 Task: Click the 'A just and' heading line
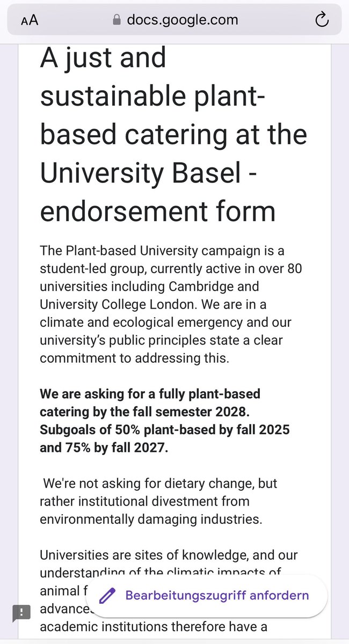coord(103,58)
